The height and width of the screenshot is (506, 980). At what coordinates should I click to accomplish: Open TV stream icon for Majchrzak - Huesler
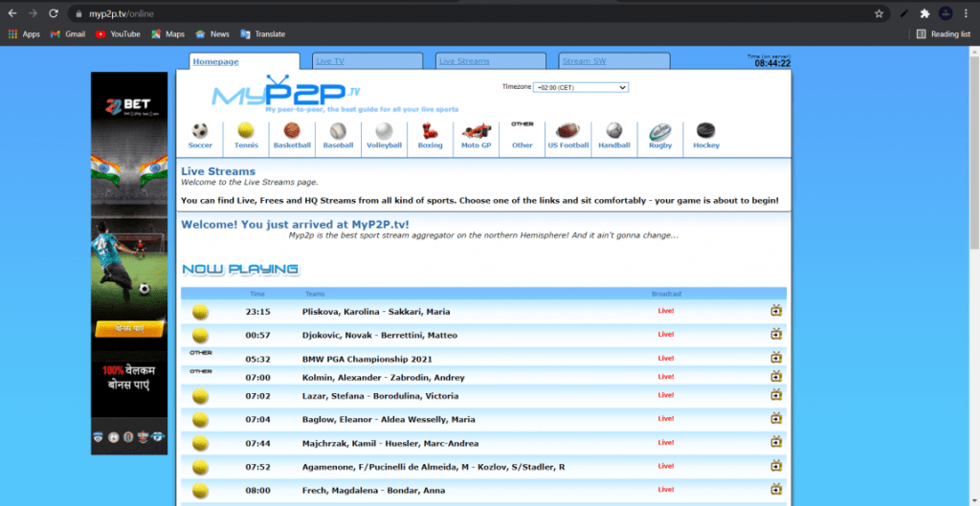pos(776,442)
